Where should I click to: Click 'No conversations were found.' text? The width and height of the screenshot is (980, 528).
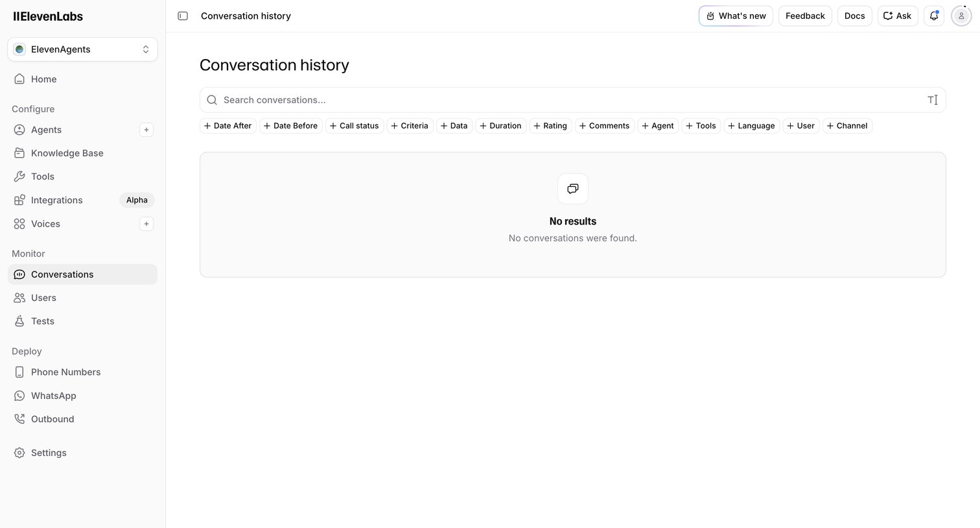click(573, 238)
